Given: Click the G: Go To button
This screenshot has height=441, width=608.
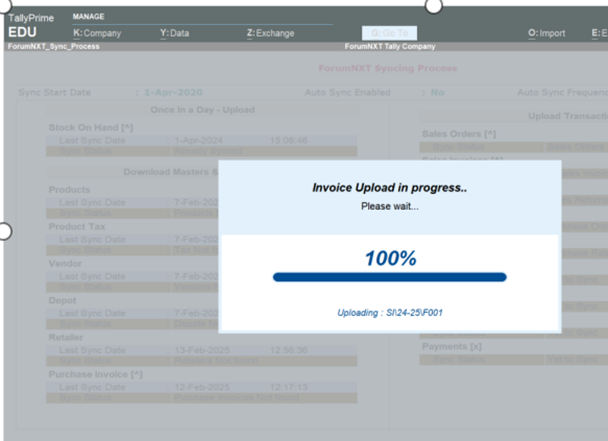Looking at the screenshot, I should point(389,33).
